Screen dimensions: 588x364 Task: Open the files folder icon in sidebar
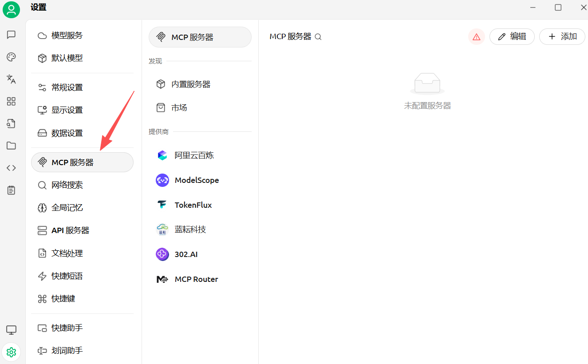[11, 146]
